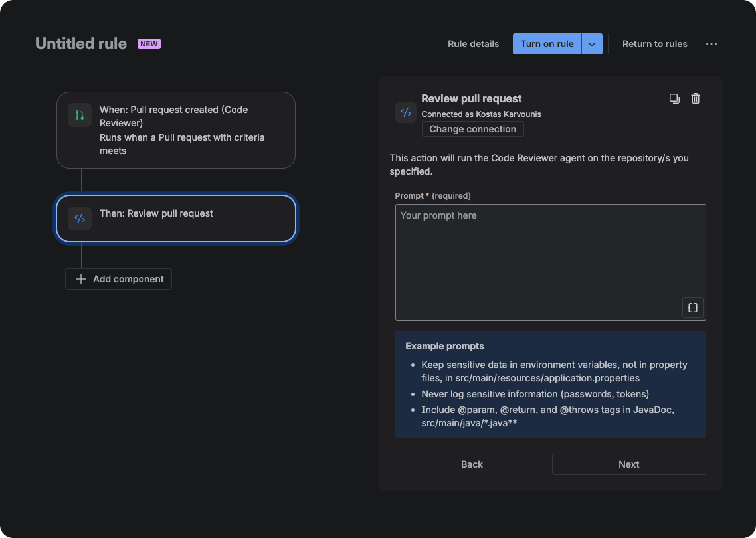The image size is (756, 538).
Task: Click 'Connected as Kostas Karvounis' text
Action: tap(481, 114)
